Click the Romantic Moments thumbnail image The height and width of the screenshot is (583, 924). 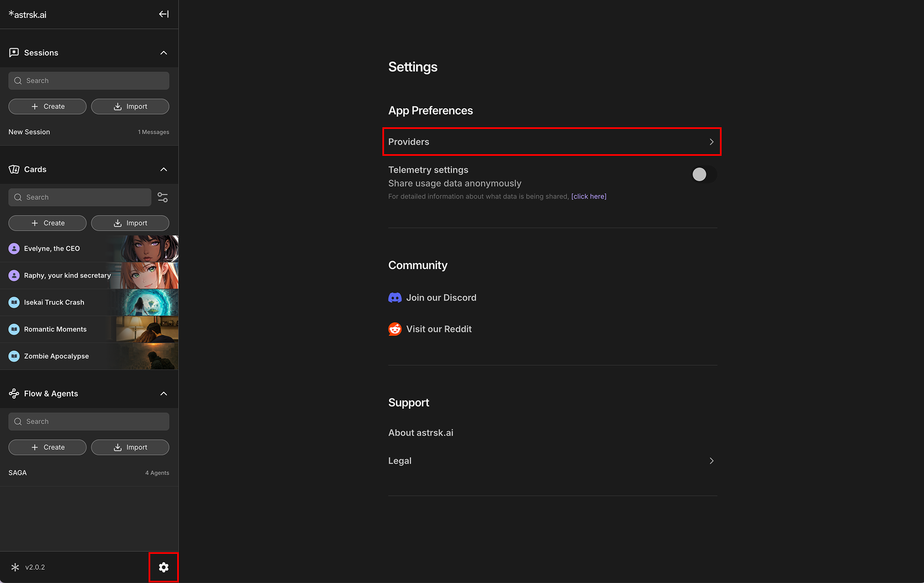pos(148,329)
